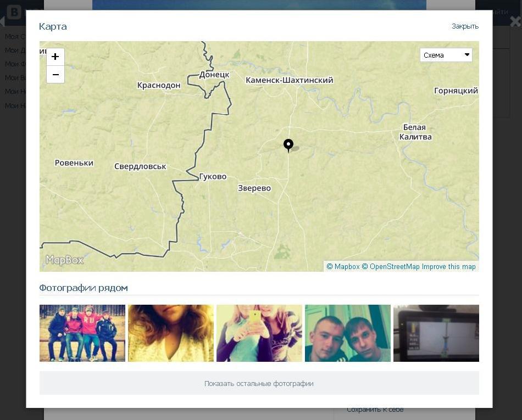Zoom in on the map with plus button
The height and width of the screenshot is (420, 522).
tap(55, 57)
